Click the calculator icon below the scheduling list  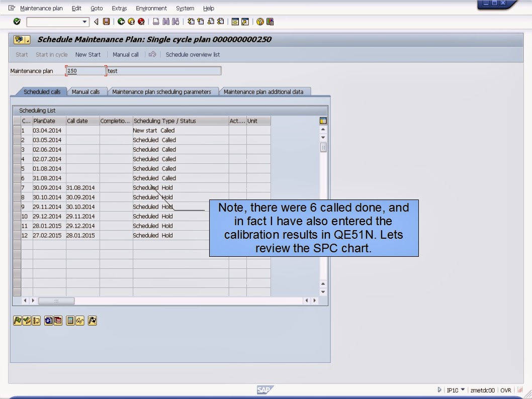69,321
